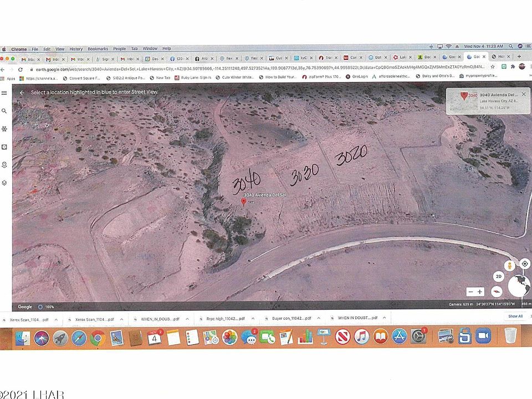
Task: Open the Extensions puzzle-piece menu
Action: pyautogui.click(x=513, y=67)
